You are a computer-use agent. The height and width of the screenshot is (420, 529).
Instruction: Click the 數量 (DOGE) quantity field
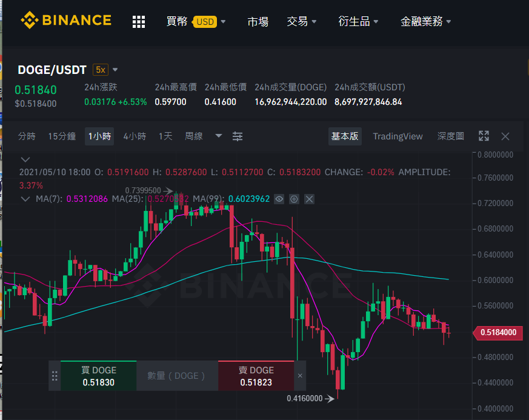(x=177, y=376)
